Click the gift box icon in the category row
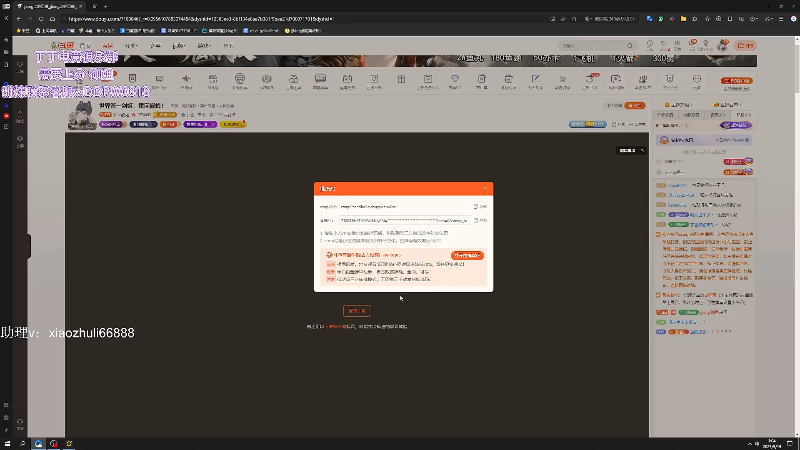 [401, 80]
